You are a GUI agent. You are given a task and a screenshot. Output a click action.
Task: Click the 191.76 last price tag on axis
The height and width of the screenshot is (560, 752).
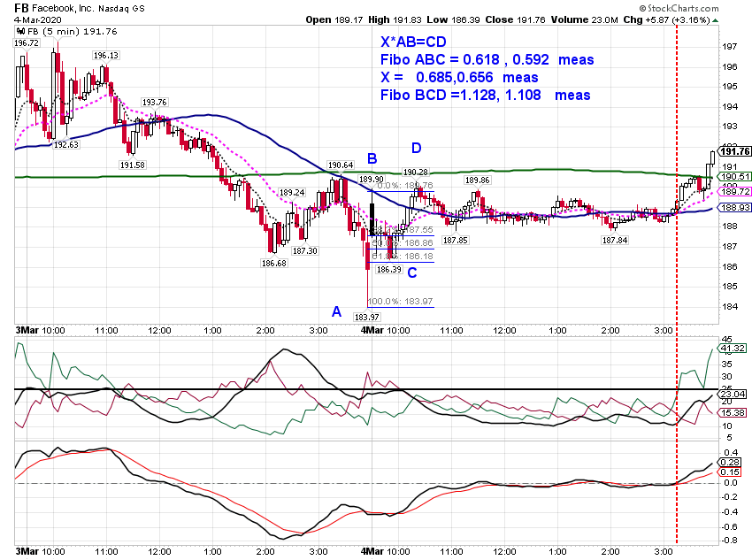(x=735, y=151)
